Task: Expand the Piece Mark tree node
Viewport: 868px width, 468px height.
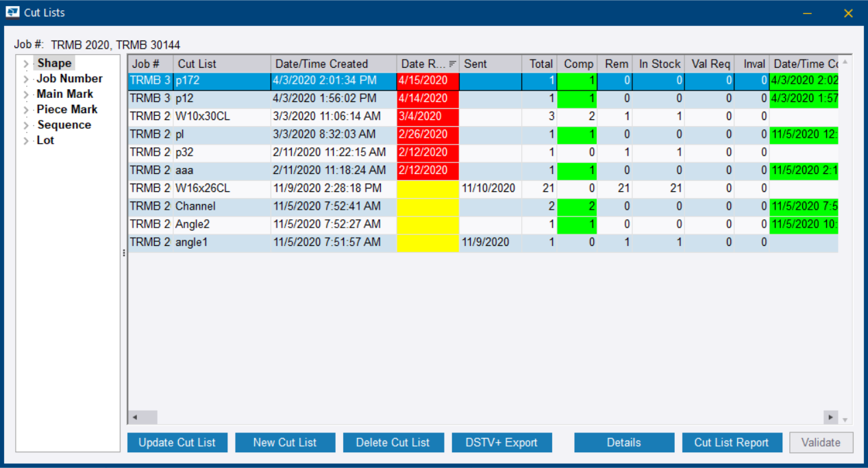Action: [x=26, y=109]
